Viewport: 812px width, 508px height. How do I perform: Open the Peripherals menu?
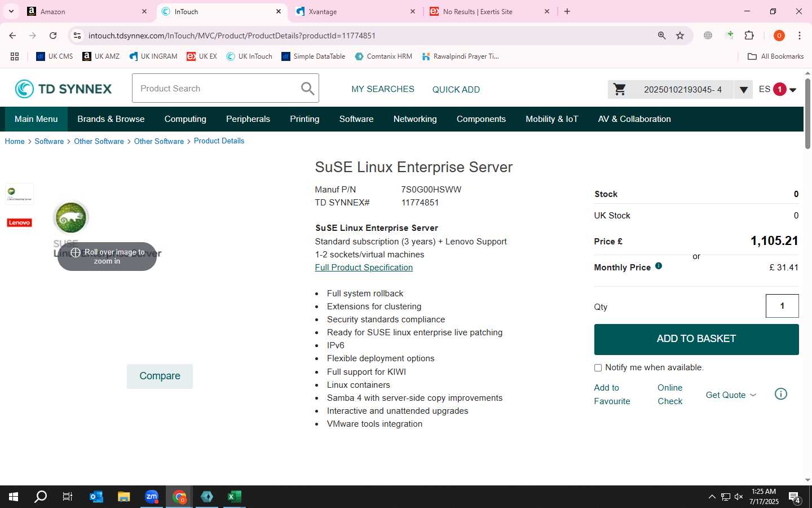(248, 119)
